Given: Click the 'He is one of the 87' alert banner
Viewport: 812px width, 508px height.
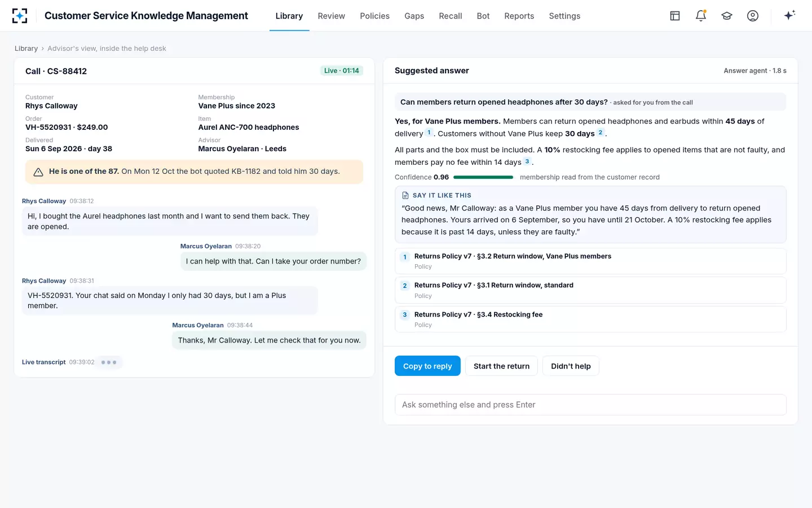Looking at the screenshot, I should point(194,172).
